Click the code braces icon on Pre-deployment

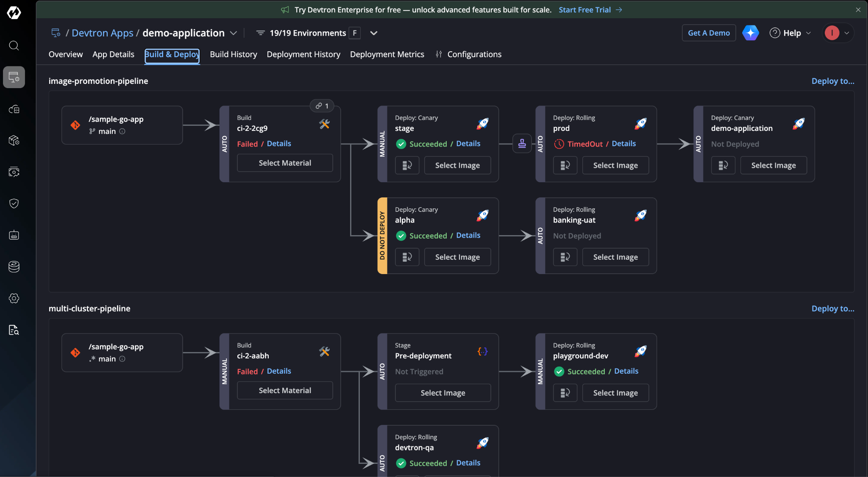482,351
